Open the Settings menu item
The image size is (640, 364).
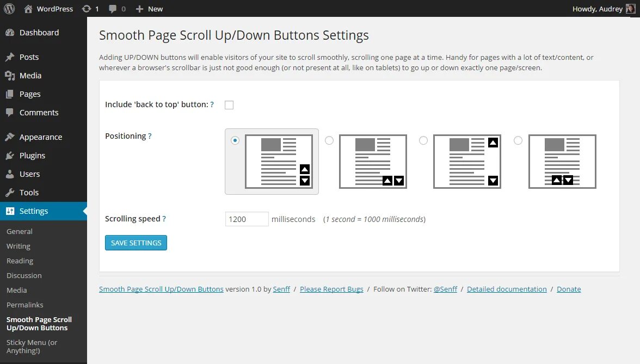pyautogui.click(x=44, y=211)
